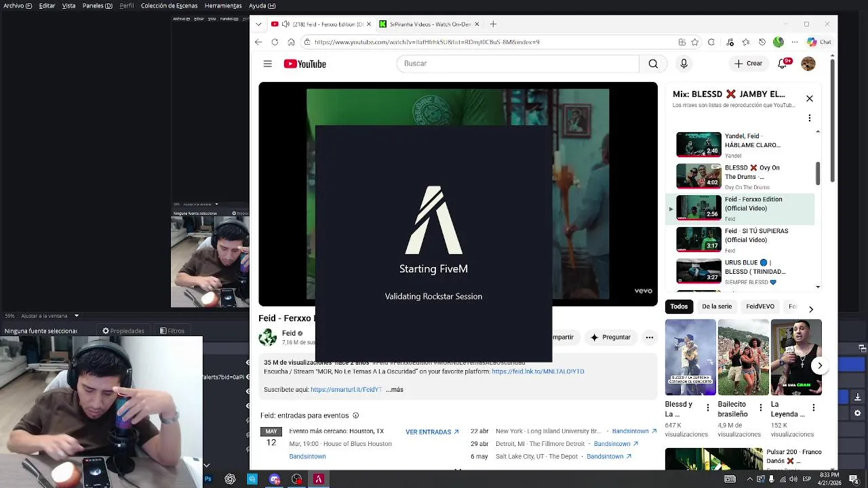Focus the Buscar search field
Screen dimensions: 868x488
pos(518,64)
